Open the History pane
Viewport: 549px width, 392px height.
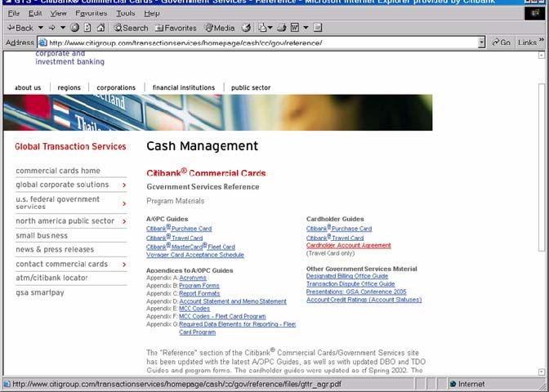click(x=246, y=28)
